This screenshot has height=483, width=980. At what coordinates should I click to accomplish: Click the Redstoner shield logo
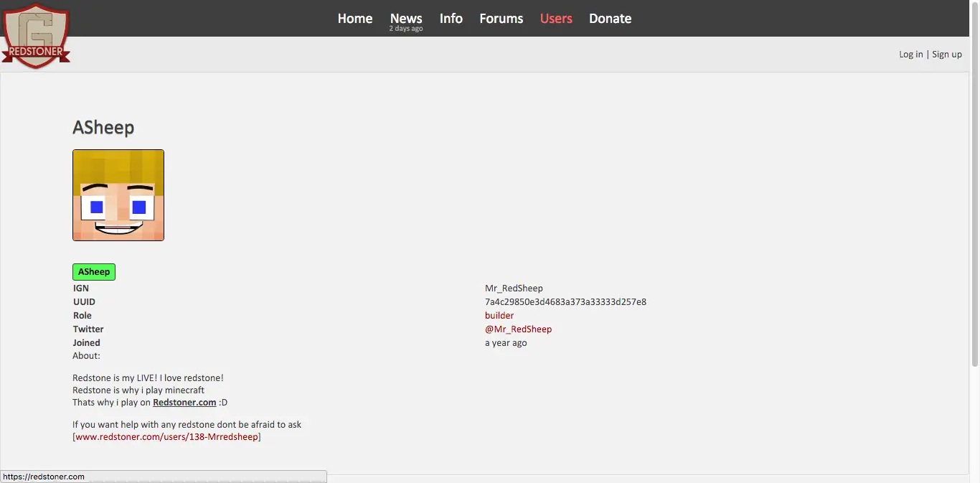[36, 36]
